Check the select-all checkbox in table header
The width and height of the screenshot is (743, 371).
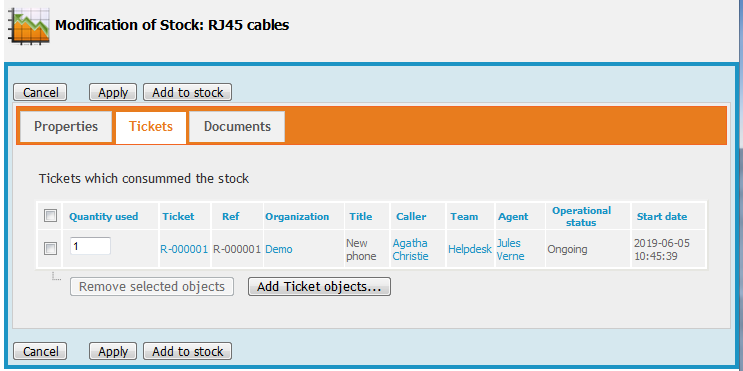tap(50, 216)
